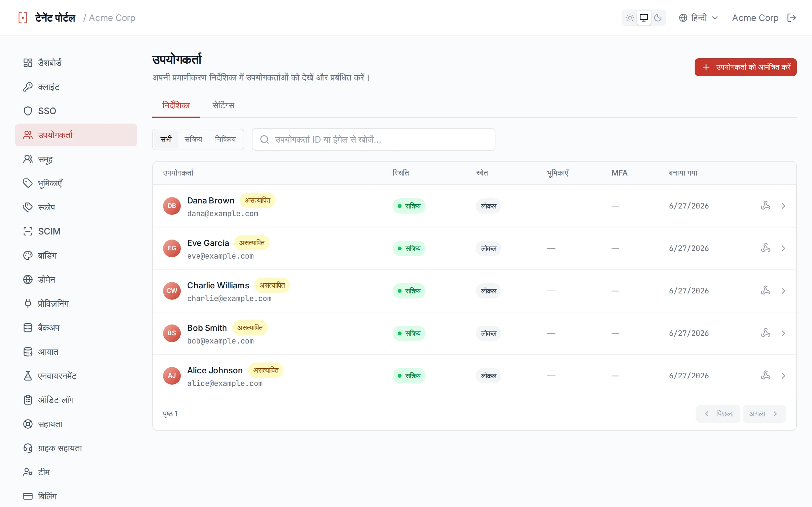Viewport: 812px width, 507px height.
Task: Filter users by निष्क्रिय status
Action: [225, 139]
